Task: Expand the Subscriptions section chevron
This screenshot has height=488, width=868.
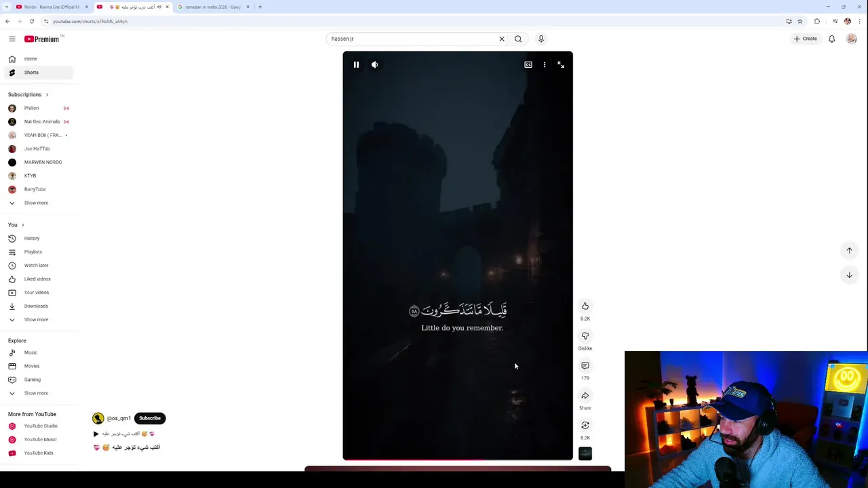Action: pyautogui.click(x=47, y=95)
